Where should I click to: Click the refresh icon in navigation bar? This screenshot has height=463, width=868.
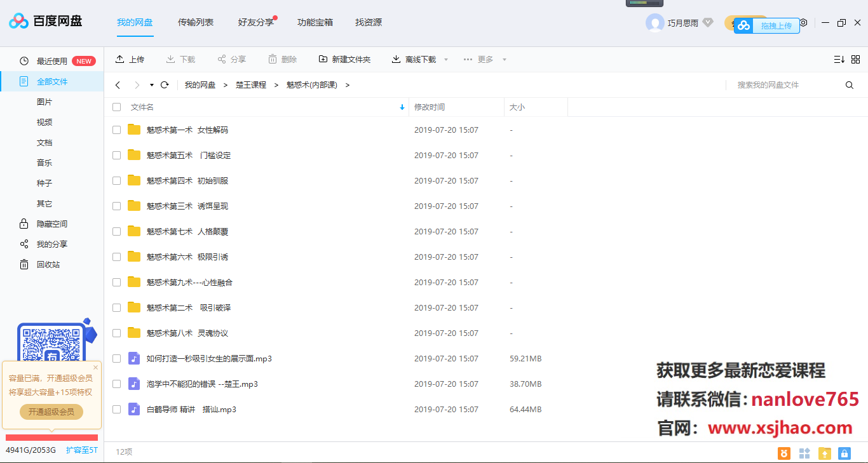pos(165,85)
